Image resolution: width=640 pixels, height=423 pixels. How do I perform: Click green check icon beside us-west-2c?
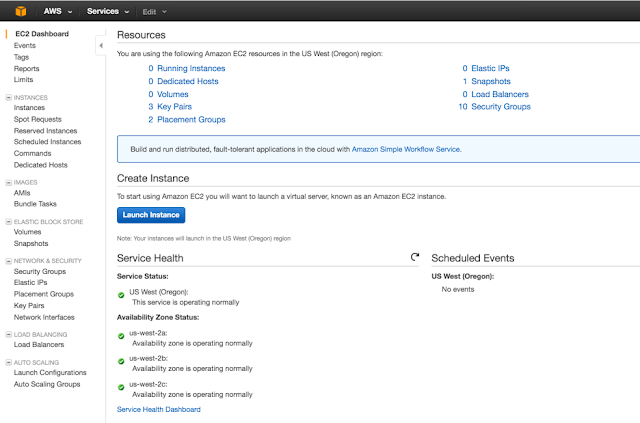pos(121,387)
